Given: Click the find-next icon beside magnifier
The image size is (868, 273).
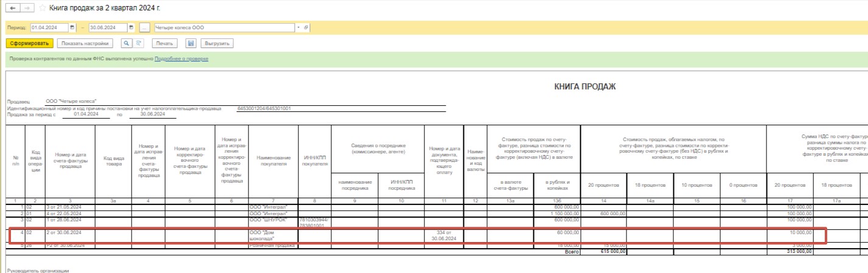Looking at the screenshot, I should (x=138, y=43).
